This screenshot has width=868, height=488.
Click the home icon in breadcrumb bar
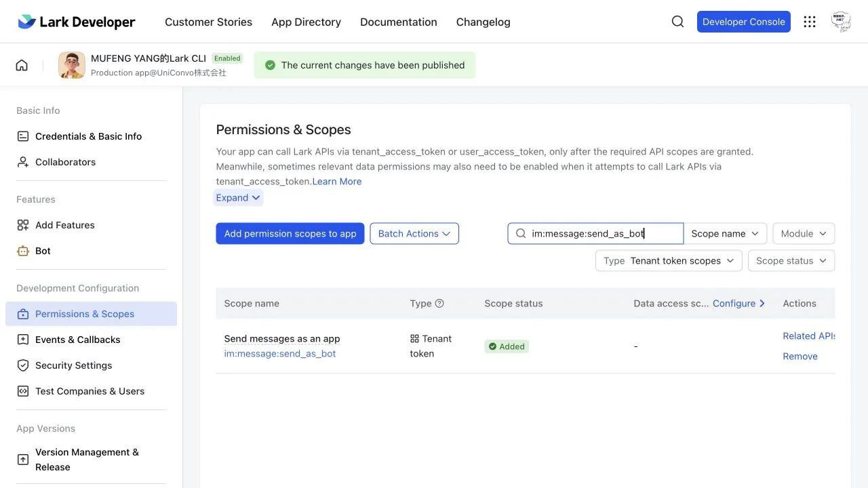click(x=22, y=65)
